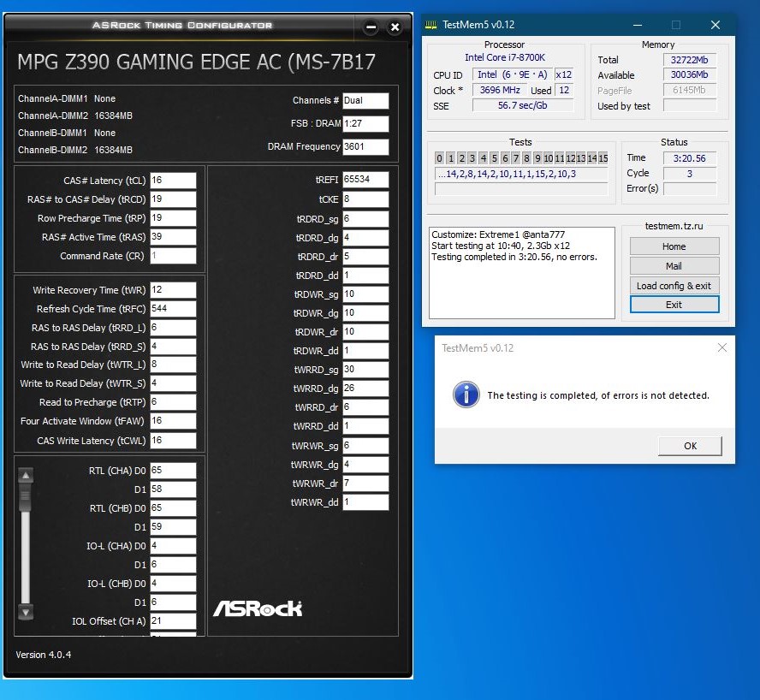Minimize the TestMem5 main window

(x=638, y=25)
